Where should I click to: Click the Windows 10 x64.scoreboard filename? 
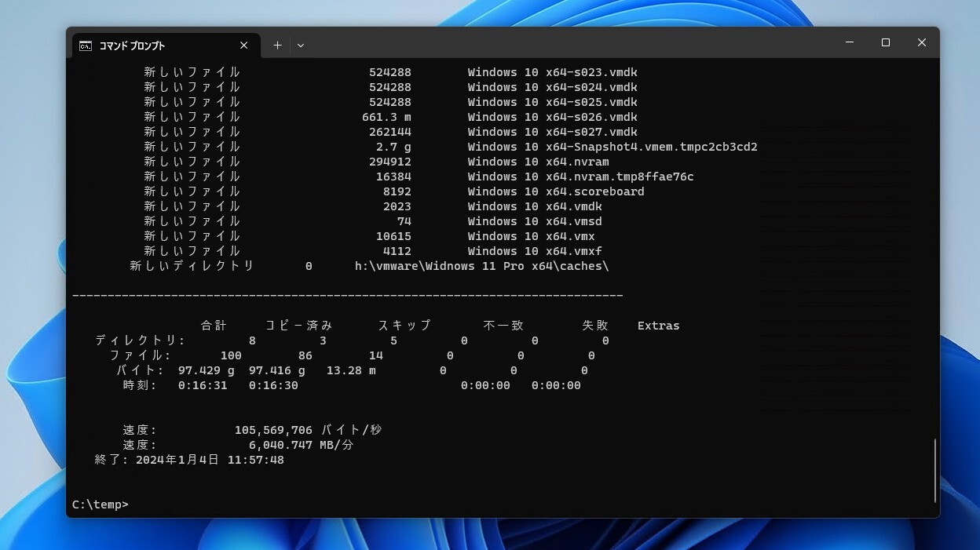[x=556, y=191]
